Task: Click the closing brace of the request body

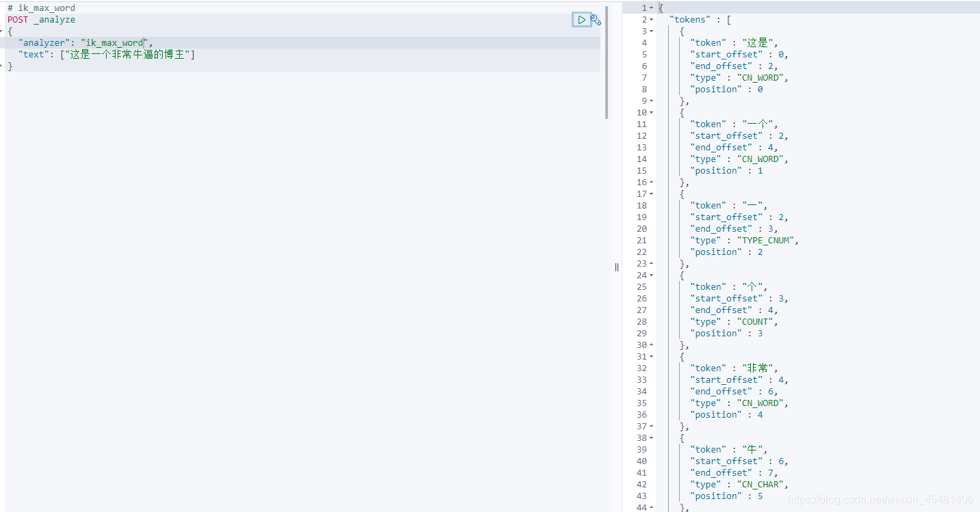Action: click(10, 66)
